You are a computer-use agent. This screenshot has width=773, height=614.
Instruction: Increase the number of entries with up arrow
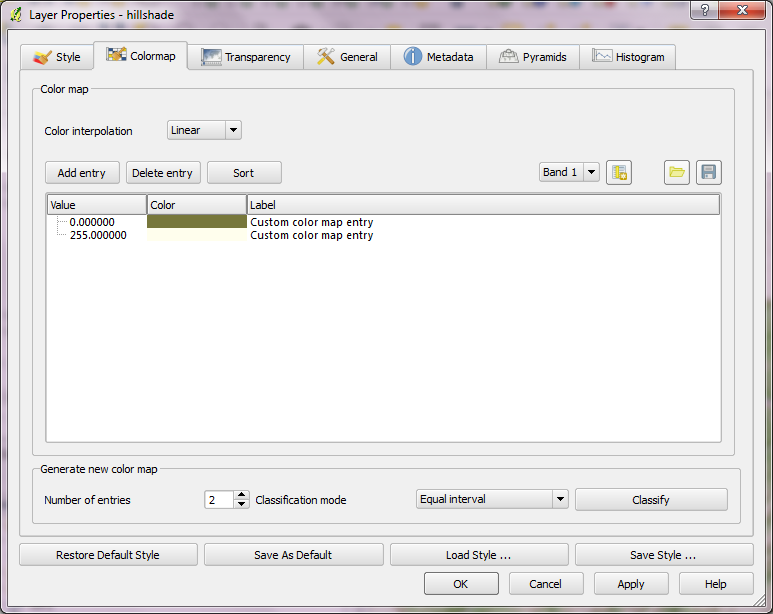(241, 494)
